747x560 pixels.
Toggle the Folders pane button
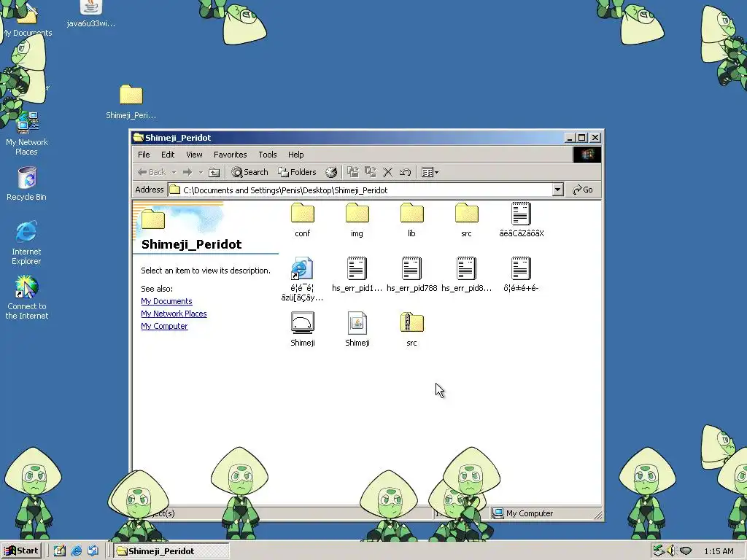(297, 172)
